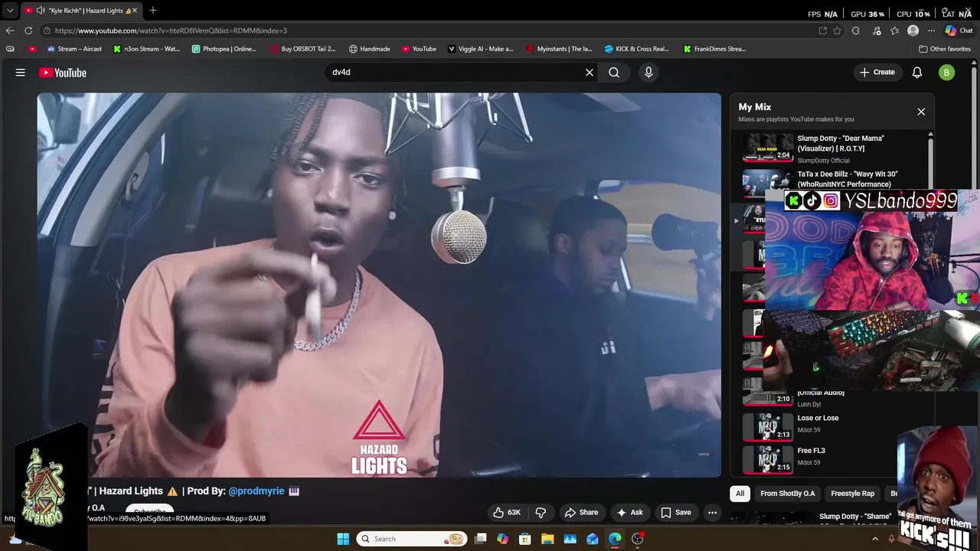Click the Create button

pyautogui.click(x=877, y=73)
